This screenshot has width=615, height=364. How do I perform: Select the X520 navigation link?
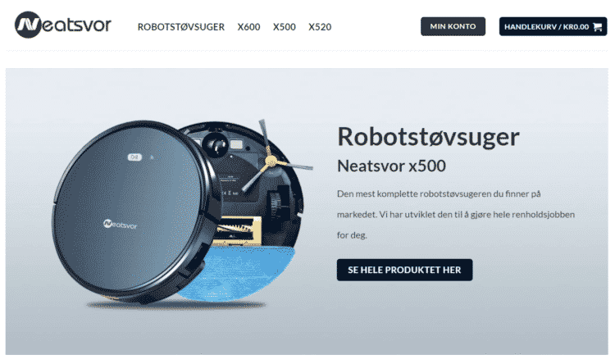[x=320, y=27]
